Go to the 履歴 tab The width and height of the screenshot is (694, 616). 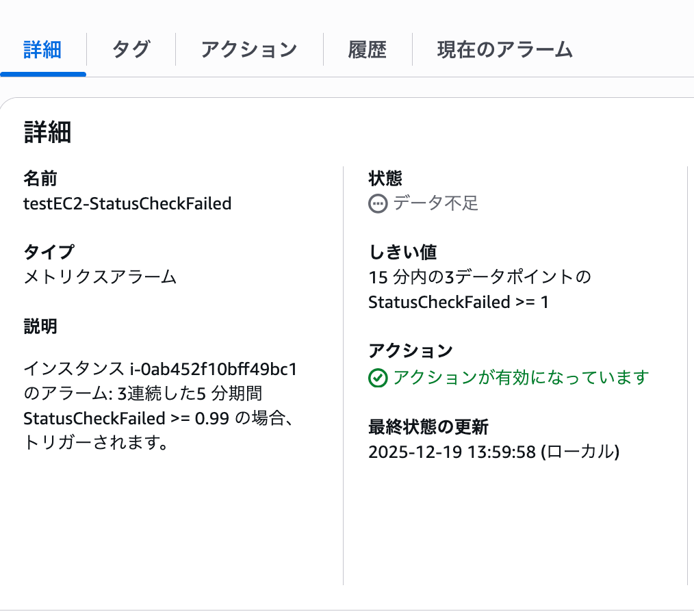coord(368,49)
